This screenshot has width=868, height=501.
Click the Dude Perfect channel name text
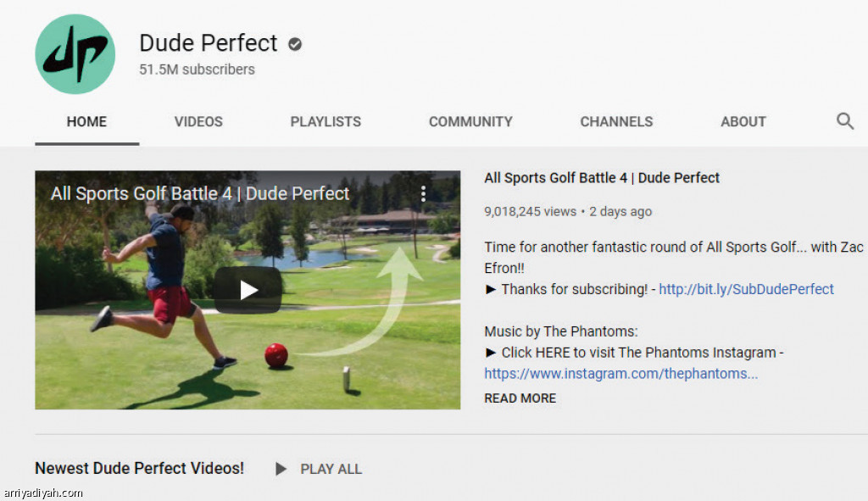209,43
